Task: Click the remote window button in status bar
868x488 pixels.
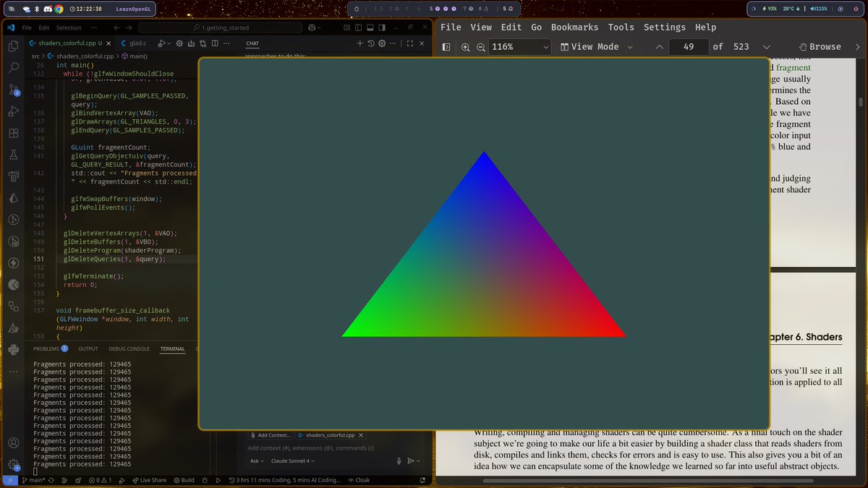Action: [10, 480]
